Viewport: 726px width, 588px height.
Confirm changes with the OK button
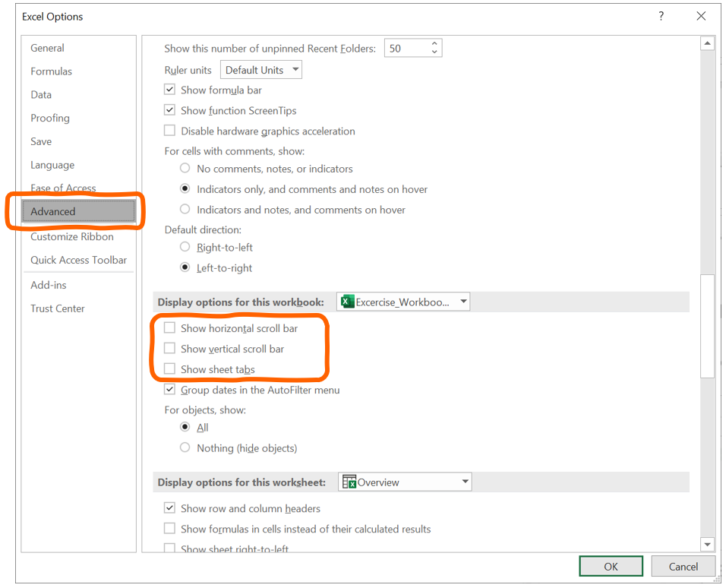(611, 566)
